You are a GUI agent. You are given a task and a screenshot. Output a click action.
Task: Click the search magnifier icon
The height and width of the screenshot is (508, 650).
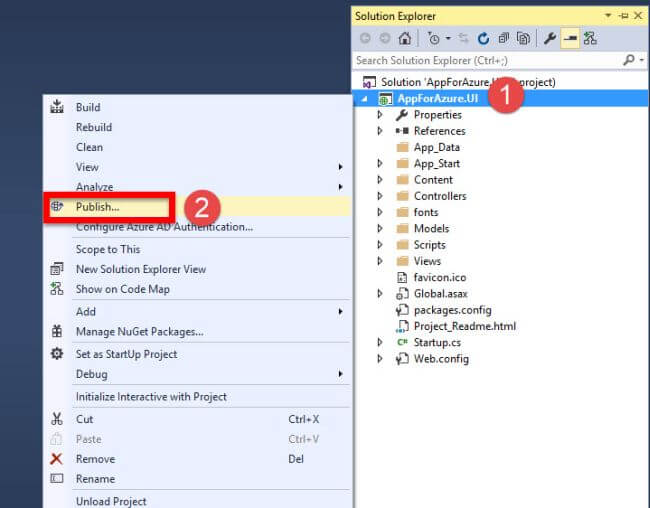pos(629,60)
